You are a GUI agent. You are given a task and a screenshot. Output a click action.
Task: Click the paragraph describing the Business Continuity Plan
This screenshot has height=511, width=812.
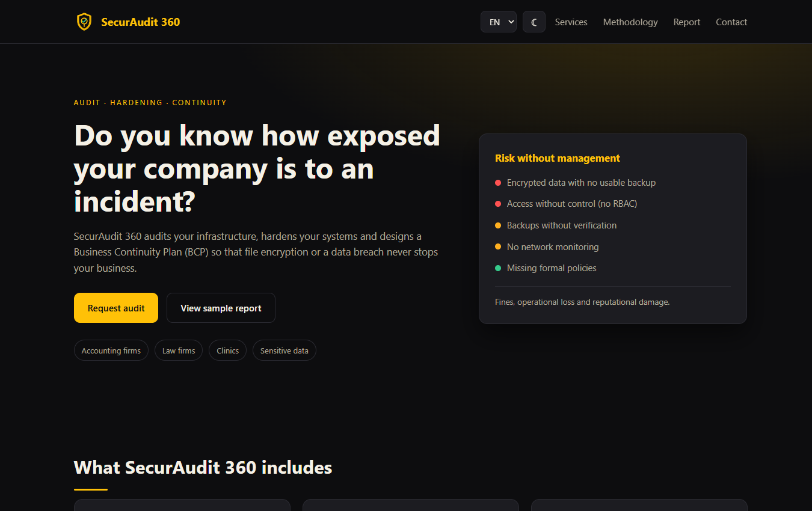pyautogui.click(x=256, y=252)
